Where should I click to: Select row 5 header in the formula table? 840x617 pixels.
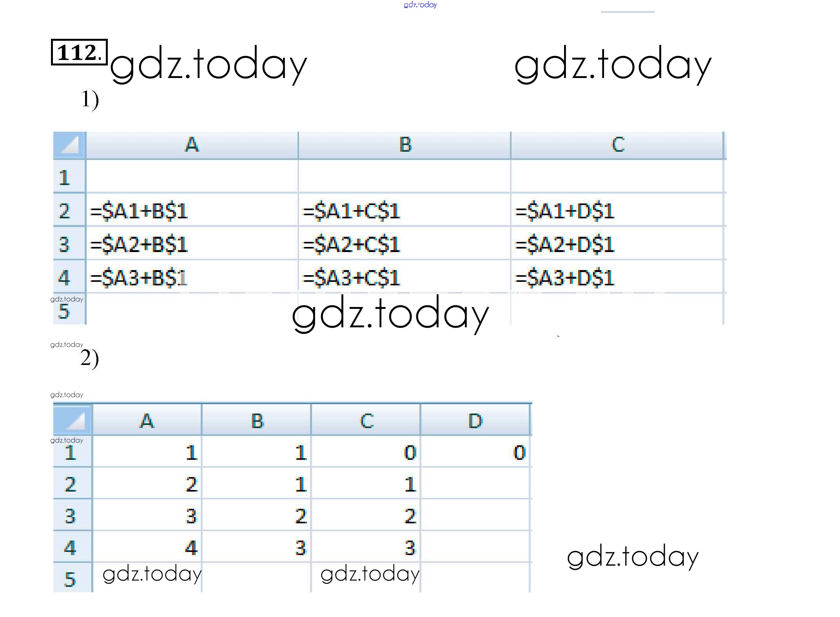click(65, 311)
